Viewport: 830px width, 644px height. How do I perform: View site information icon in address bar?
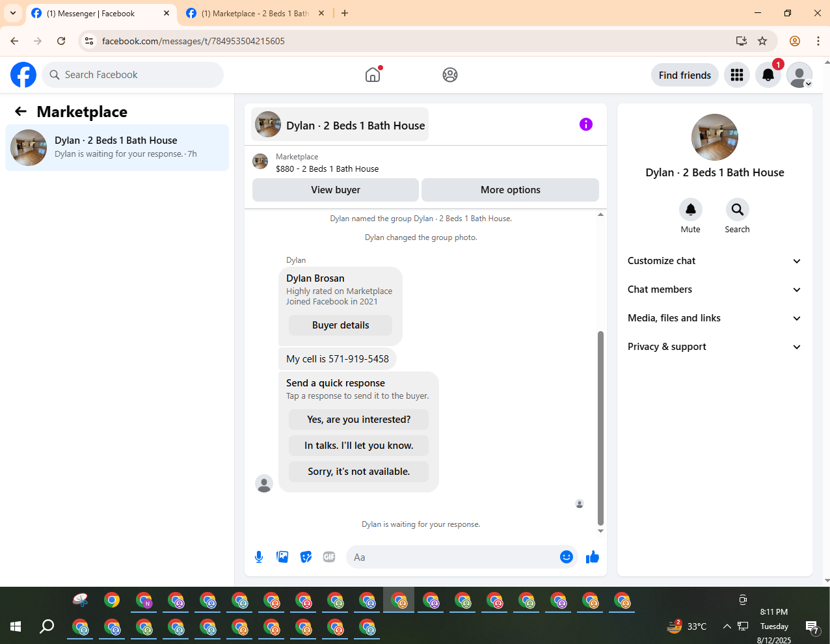pos(89,41)
